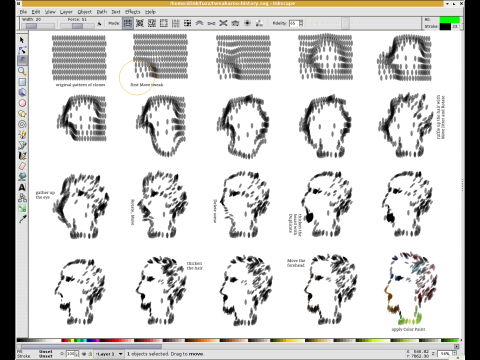480x360 pixels.
Task: Click the colored final head drawing
Action: (x=411, y=289)
